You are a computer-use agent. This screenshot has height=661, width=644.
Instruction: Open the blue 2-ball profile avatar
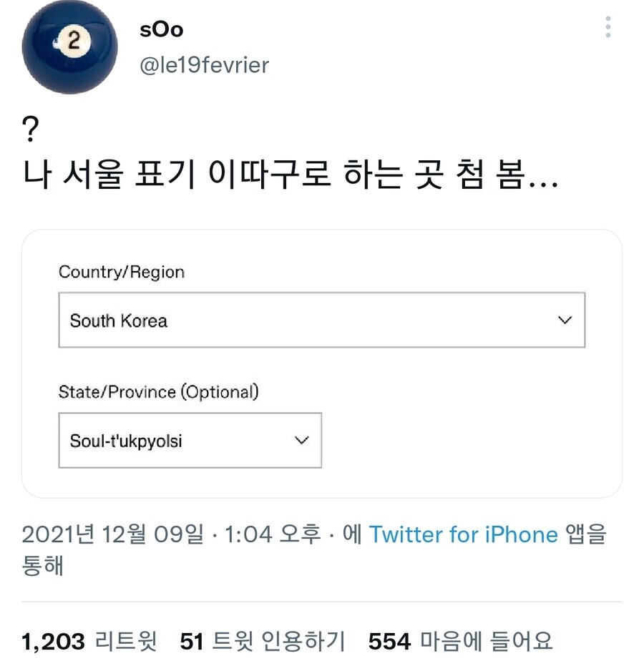(69, 46)
